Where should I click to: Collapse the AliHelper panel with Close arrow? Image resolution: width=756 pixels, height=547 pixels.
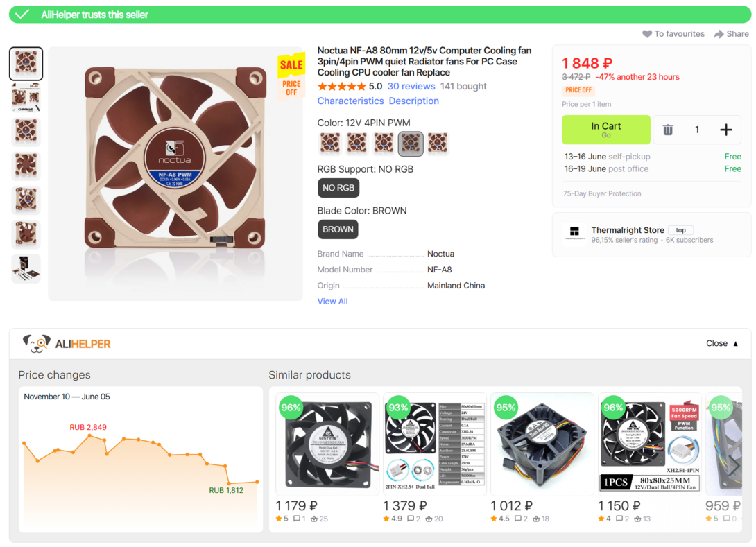click(735, 343)
